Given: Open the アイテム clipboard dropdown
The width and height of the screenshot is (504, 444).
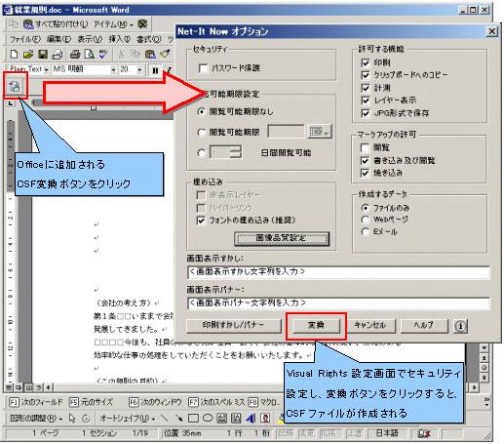Looking at the screenshot, I should tap(113, 24).
